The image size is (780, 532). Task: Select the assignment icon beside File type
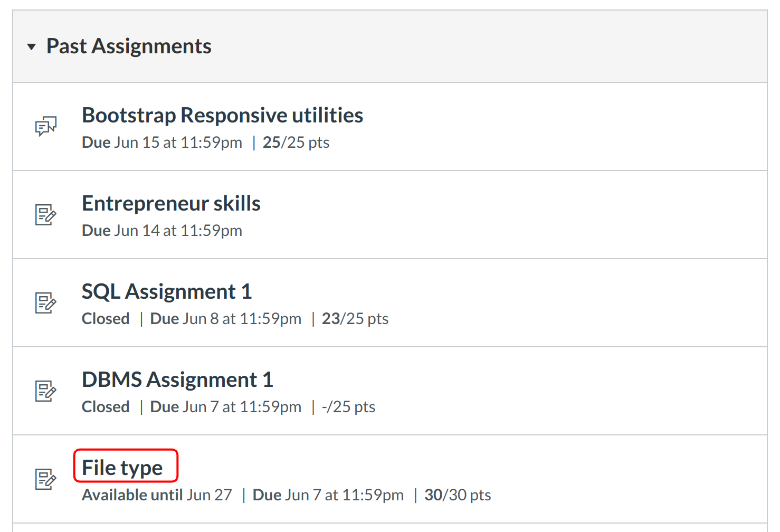coord(46,479)
